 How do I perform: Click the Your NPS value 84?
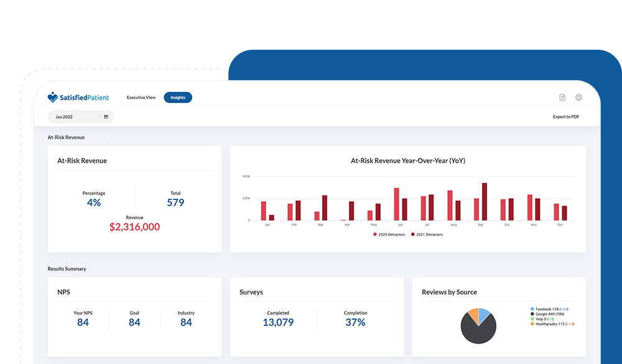[x=83, y=322]
